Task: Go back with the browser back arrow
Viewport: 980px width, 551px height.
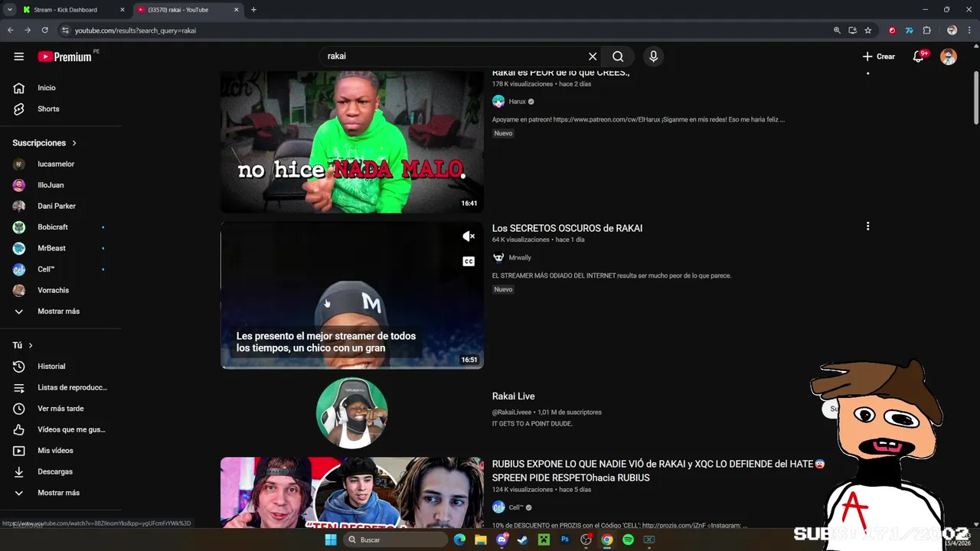Action: pyautogui.click(x=10, y=31)
